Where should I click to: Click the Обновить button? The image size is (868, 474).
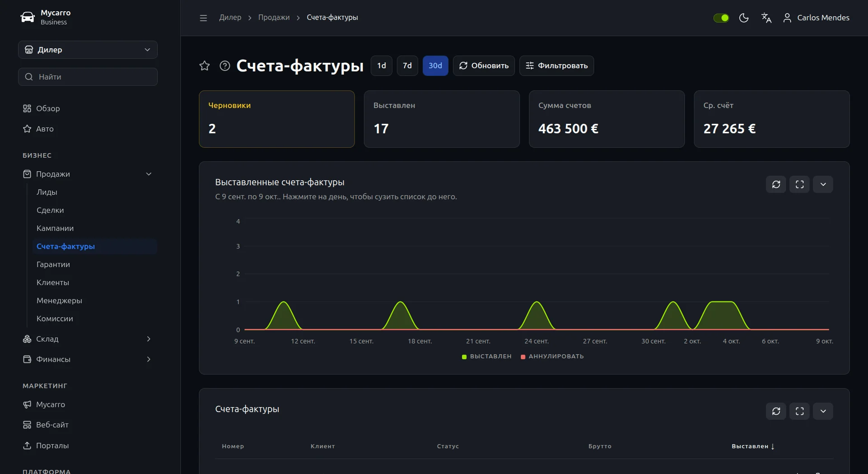pos(484,66)
